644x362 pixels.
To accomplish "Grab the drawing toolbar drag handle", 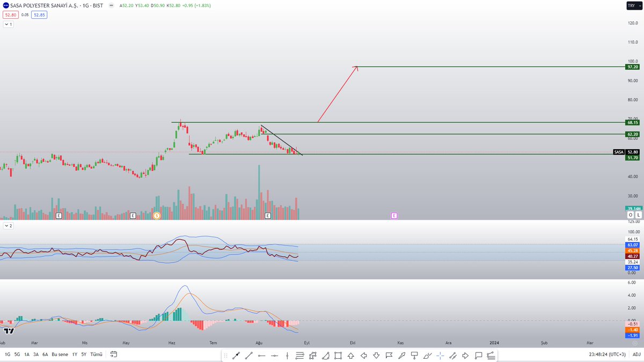I will click(226, 355).
